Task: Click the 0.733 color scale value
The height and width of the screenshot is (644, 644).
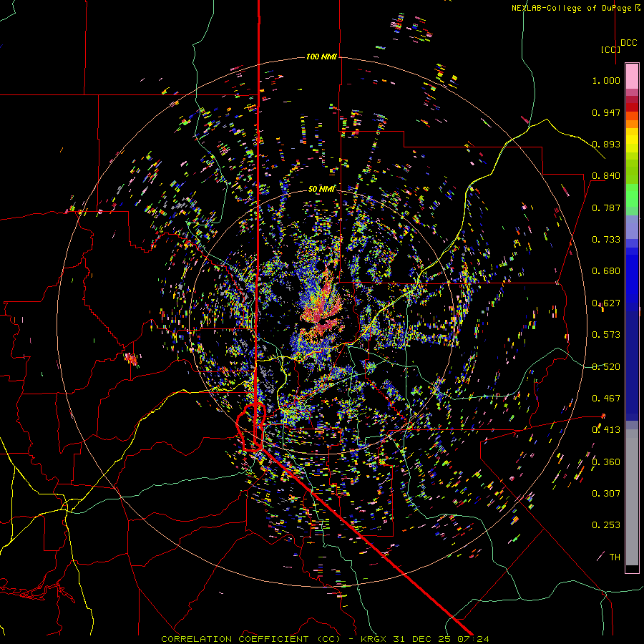Action: [x=606, y=240]
